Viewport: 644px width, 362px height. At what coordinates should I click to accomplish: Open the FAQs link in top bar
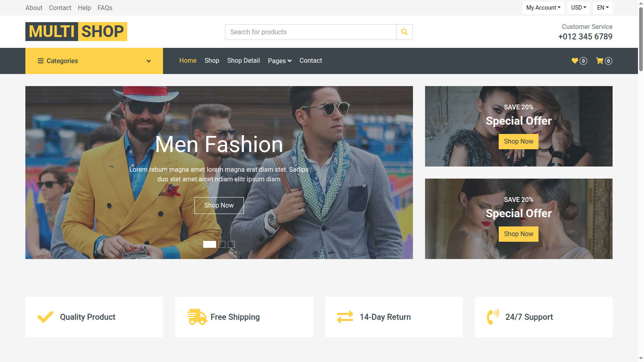(x=105, y=8)
